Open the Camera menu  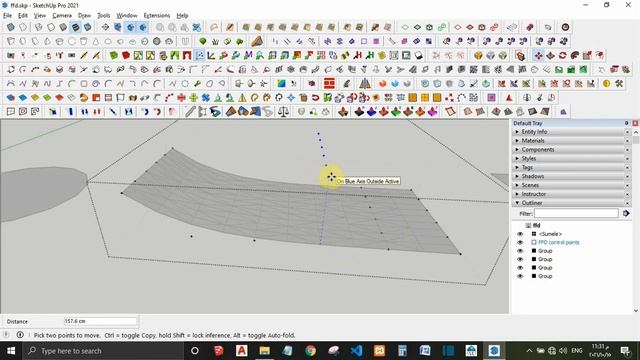62,16
